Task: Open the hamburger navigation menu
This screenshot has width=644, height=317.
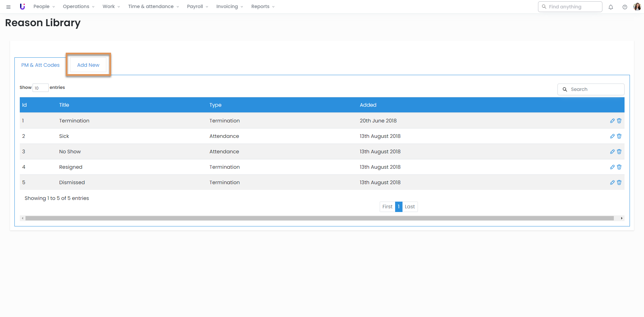Action: pyautogui.click(x=8, y=7)
